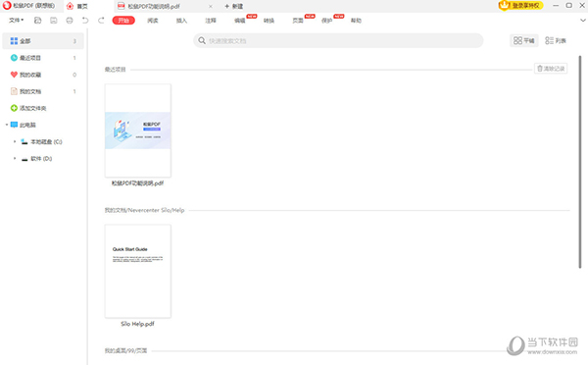Screen dimensions: 588x365
Task: Click the red heart favorites icon
Action: (14, 75)
